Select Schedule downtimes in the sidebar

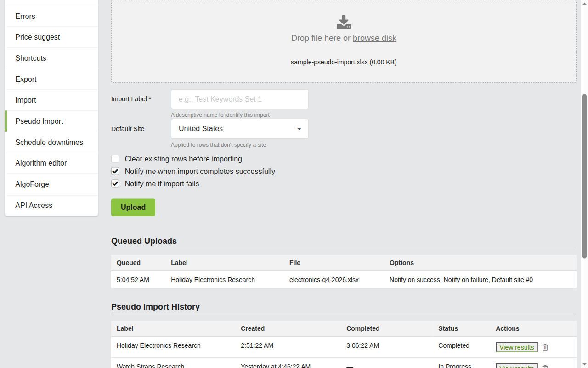pos(49,142)
